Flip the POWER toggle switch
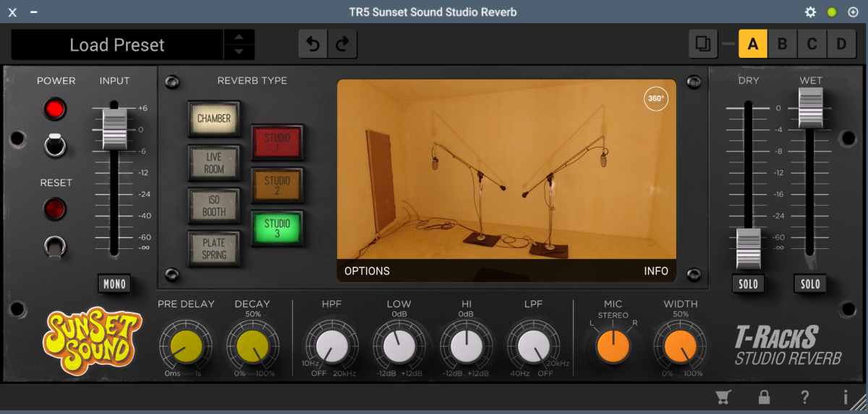The height and width of the screenshot is (414, 868). [x=55, y=145]
